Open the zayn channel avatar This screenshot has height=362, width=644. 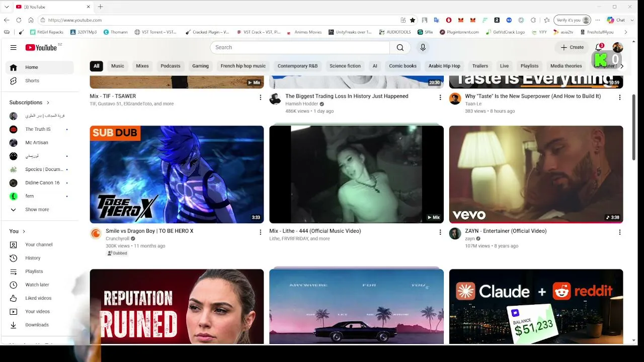(x=455, y=234)
